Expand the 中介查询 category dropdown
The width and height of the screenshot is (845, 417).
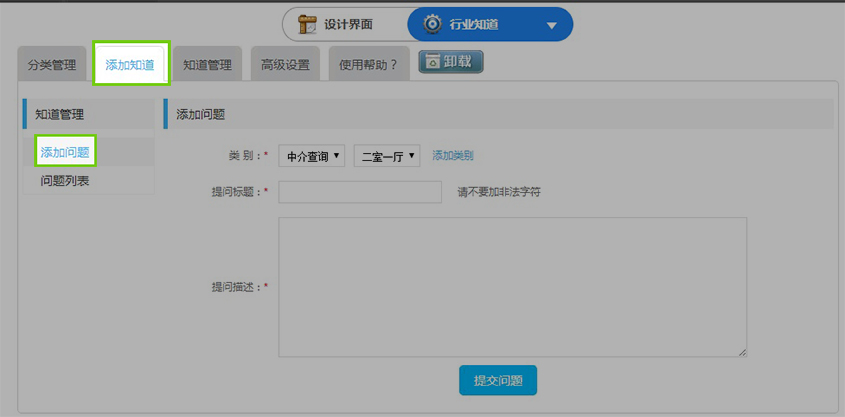(x=313, y=156)
